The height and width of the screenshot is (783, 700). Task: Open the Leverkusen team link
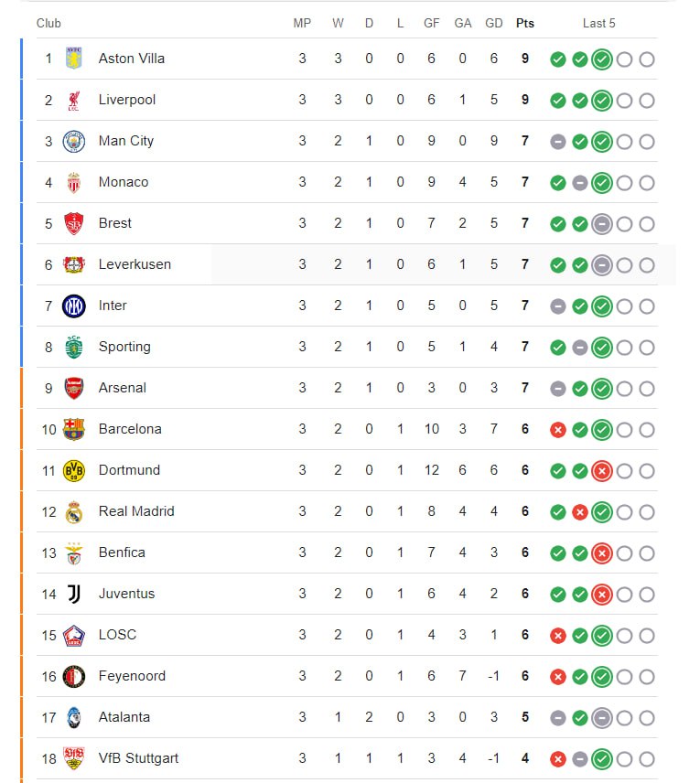pos(135,264)
